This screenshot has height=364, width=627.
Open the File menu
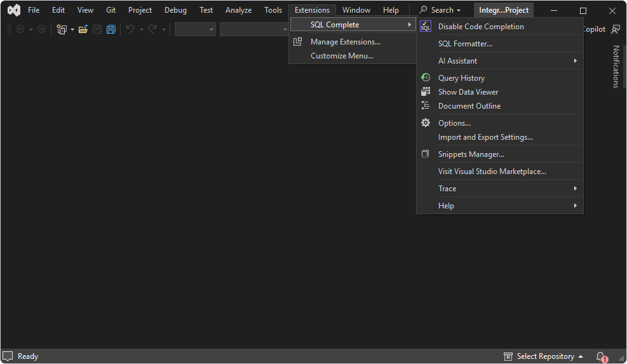[34, 10]
